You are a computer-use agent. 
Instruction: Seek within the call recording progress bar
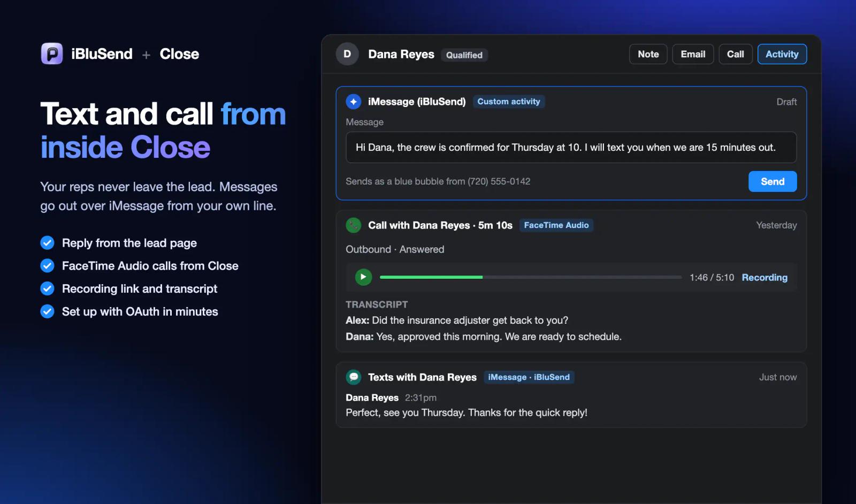(531, 277)
